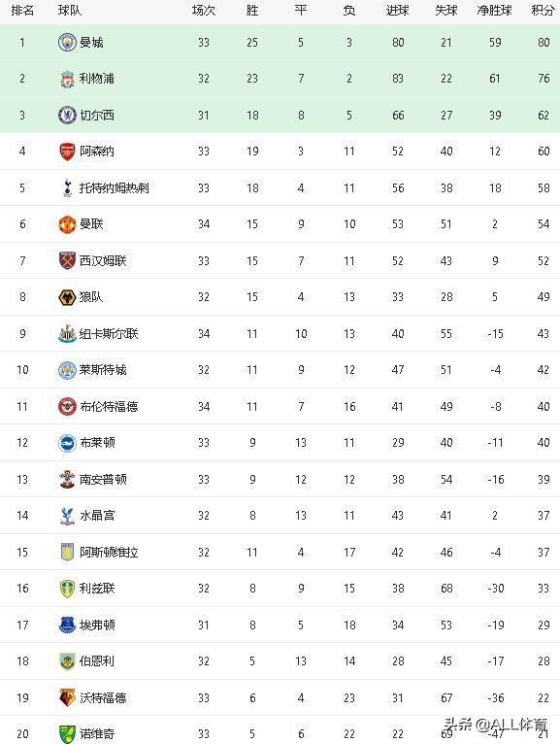Screen dimensions: 560x744
Task: Click the Liverpool club crest
Action: [67, 79]
